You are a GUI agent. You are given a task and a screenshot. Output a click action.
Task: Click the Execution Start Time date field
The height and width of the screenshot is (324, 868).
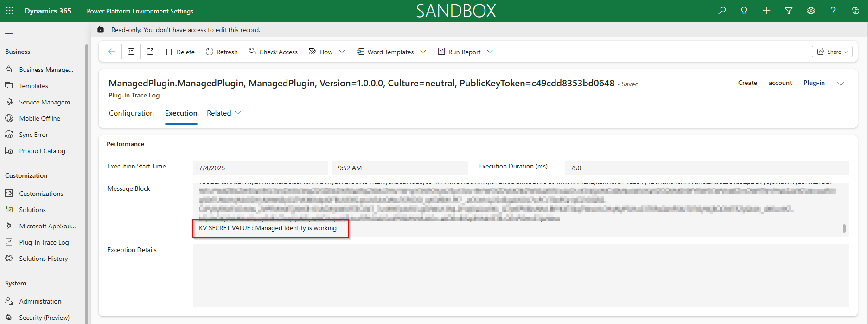pos(260,168)
